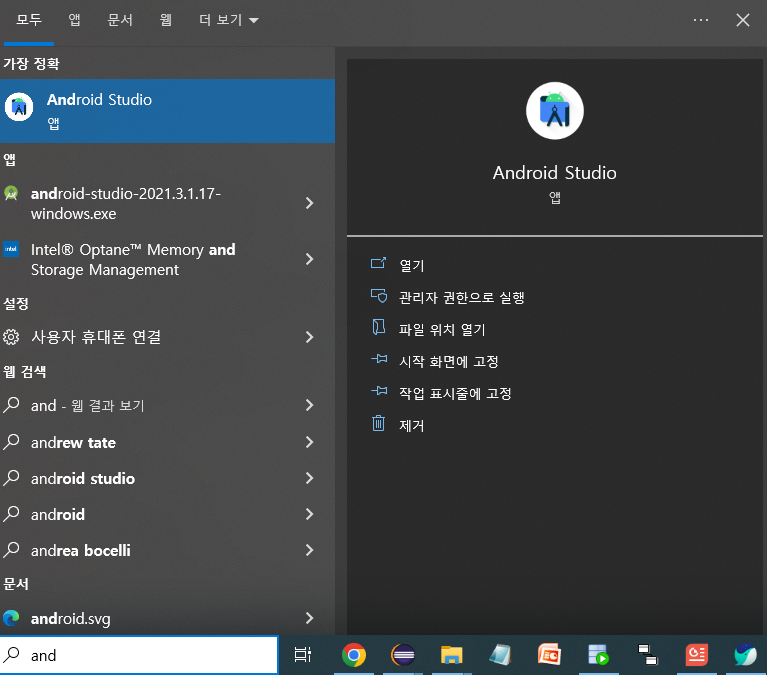Expand 'andrew tate' suggestion chevron
This screenshot has width=767, height=675.
coord(309,442)
